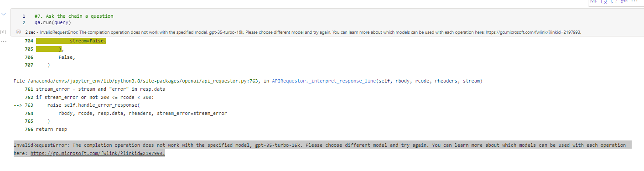Click 'raise self.handle_error_response(' on line 763
Viewport: 644px width, 171px height.
point(93,105)
